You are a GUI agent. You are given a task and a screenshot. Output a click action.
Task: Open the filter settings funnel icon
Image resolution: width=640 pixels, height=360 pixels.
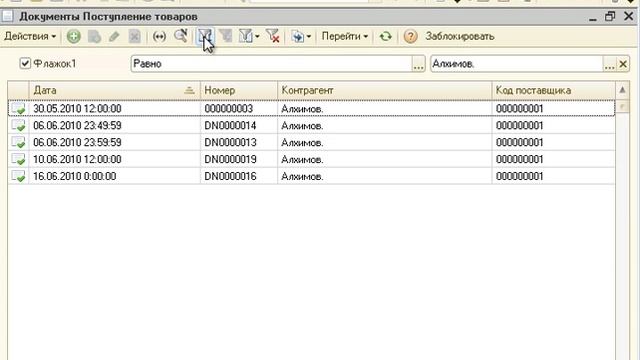click(x=204, y=36)
